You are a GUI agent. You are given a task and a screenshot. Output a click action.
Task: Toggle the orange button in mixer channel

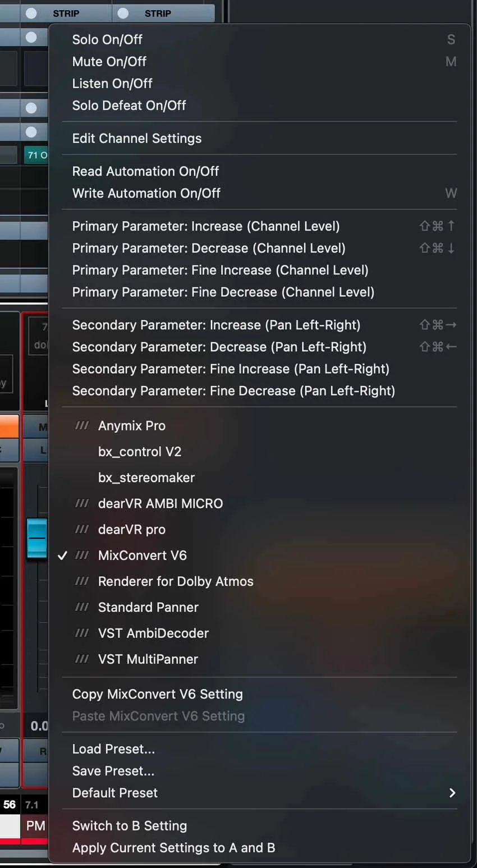(x=10, y=426)
